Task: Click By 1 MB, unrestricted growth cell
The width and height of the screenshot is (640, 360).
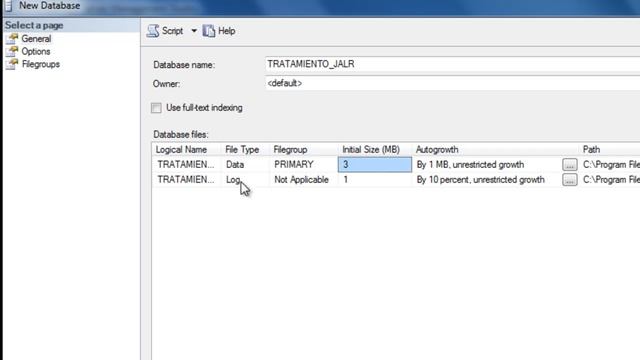Action: click(487, 164)
